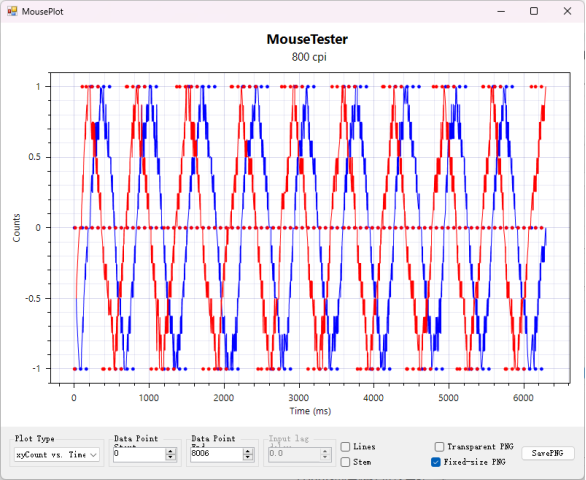Enable the Transparent PNG checkbox

440,447
